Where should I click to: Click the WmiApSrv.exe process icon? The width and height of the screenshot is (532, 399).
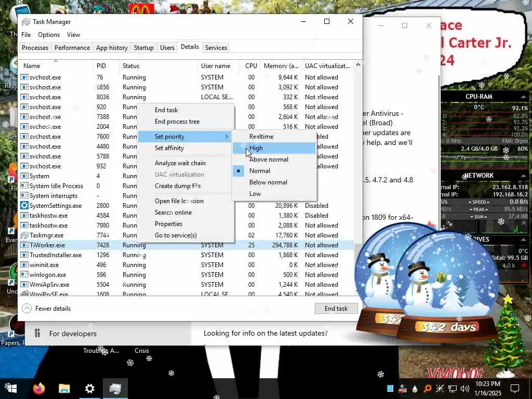[24, 284]
